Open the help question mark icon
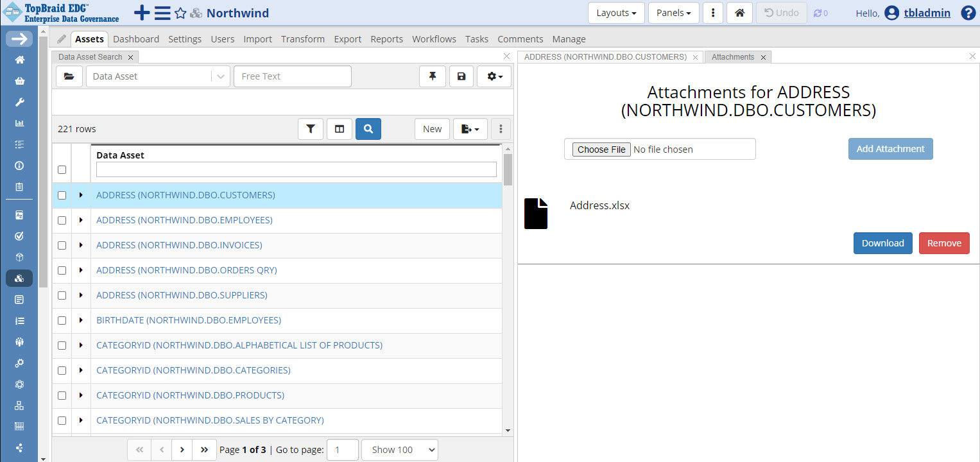Screen dimensions: 980x462 (x=968, y=13)
